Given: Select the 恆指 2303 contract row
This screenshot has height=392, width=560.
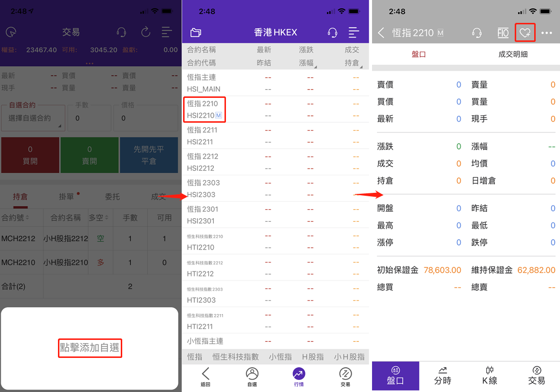Looking at the screenshot, I should [x=275, y=188].
